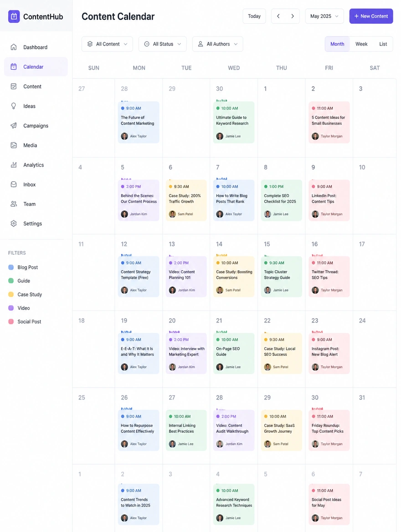The image size is (401, 532).
Task: Click the Analytics chart icon
Action: tap(14, 165)
